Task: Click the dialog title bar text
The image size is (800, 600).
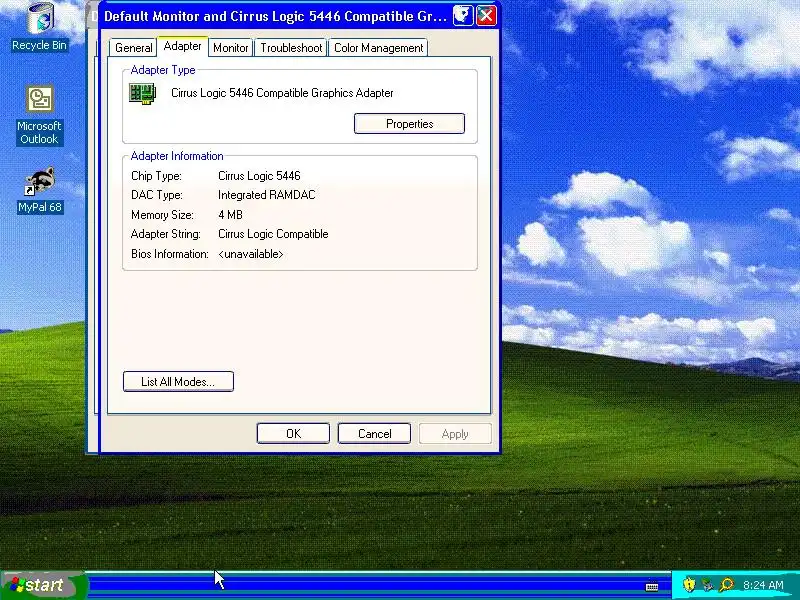Action: click(x=275, y=16)
